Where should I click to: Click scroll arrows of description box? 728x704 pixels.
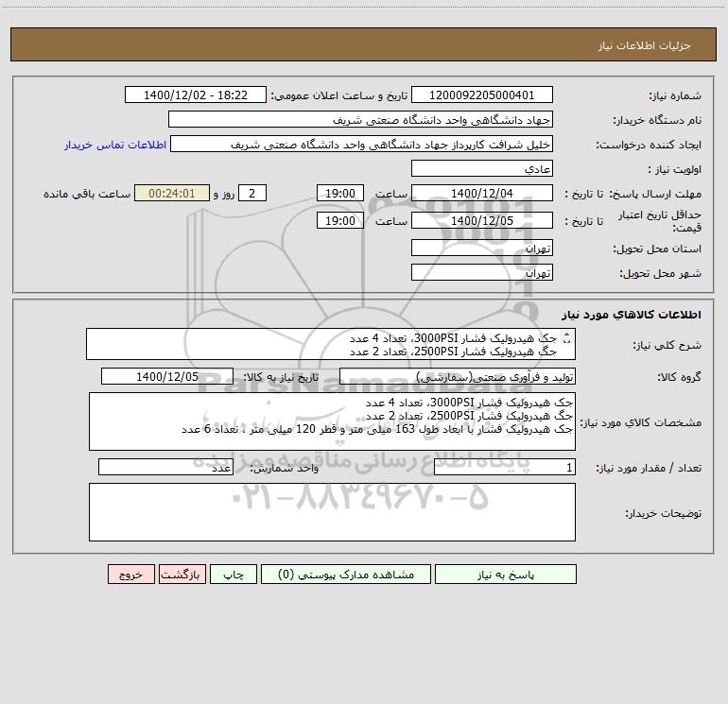click(566, 338)
